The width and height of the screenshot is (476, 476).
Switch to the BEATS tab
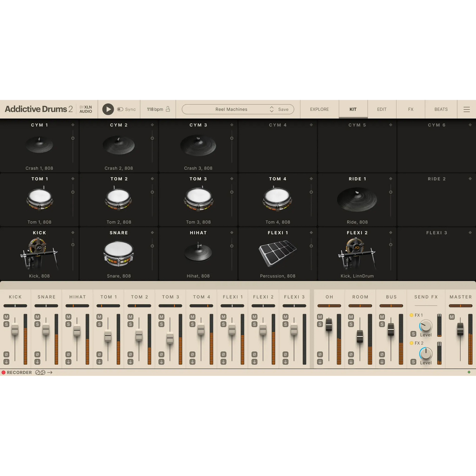[x=441, y=109]
